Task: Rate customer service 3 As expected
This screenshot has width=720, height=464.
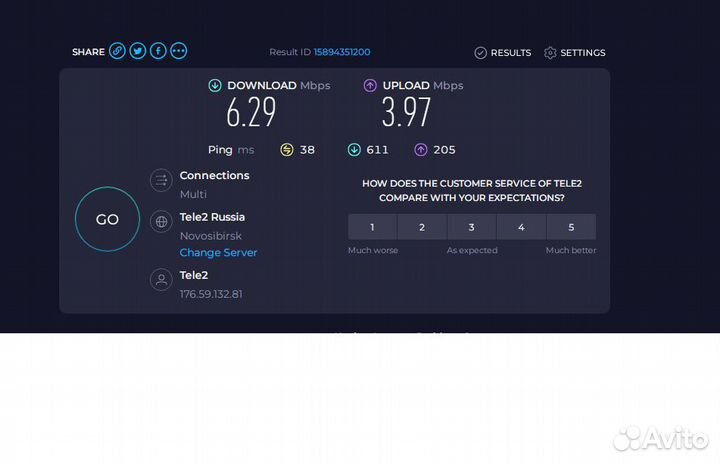Action: pyautogui.click(x=472, y=227)
